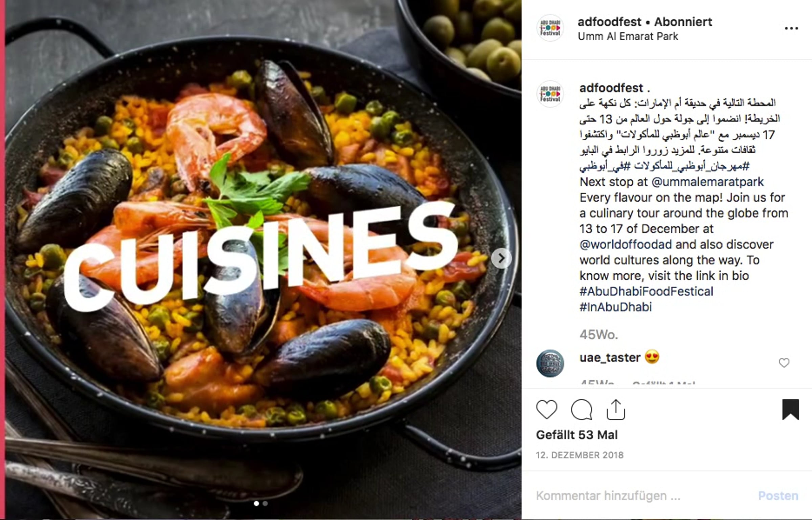Screen dimensions: 812x520
Task: Open the Umm Al Emarat Park location
Action: (x=628, y=36)
